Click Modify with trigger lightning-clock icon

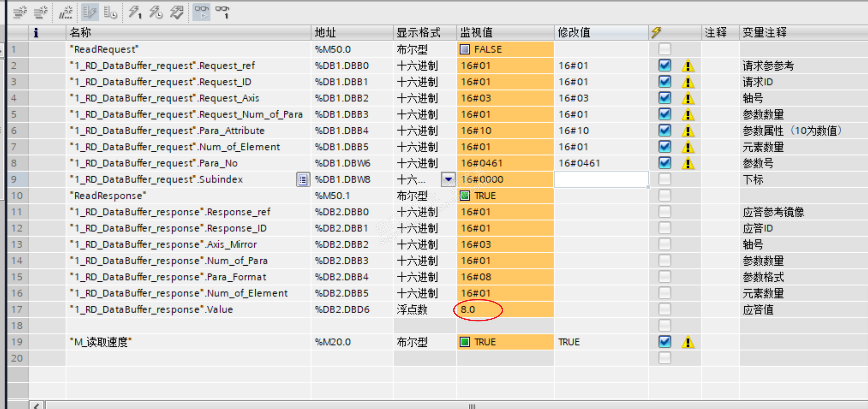(x=156, y=13)
